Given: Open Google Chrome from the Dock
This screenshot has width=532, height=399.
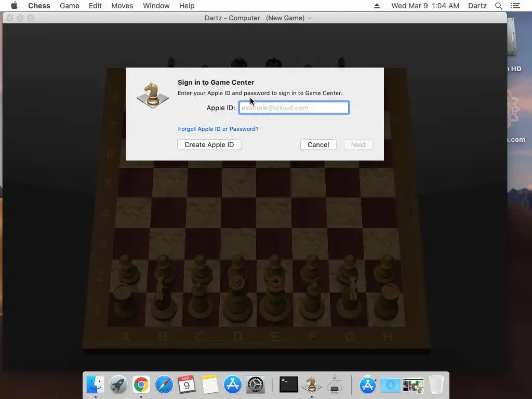Looking at the screenshot, I should coord(141,384).
